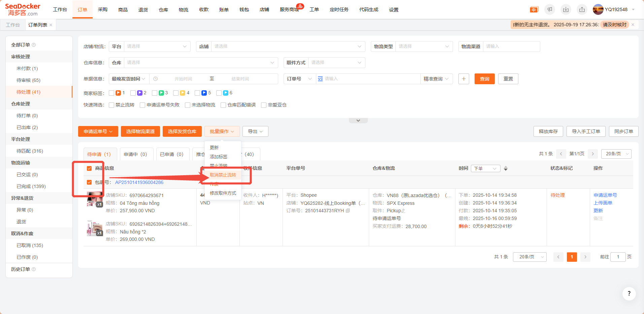The width and height of the screenshot is (644, 314).
Task: Click the help question mark button
Action: pos(629,293)
